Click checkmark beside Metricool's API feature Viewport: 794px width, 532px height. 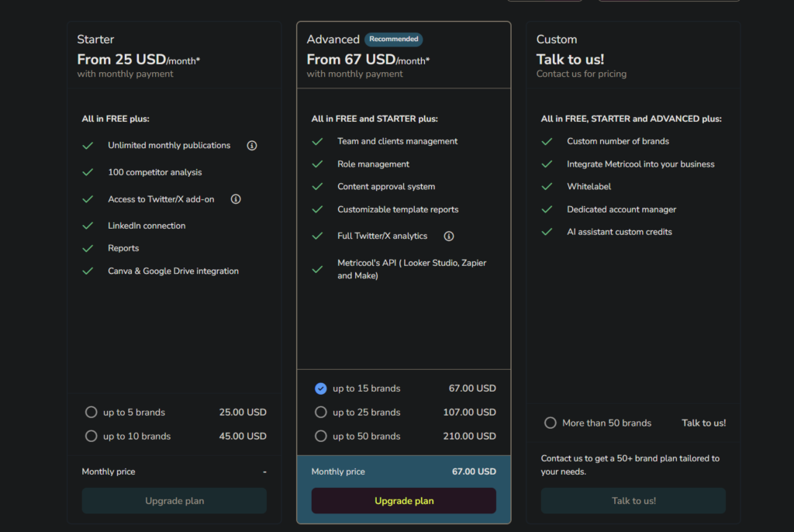(x=317, y=270)
